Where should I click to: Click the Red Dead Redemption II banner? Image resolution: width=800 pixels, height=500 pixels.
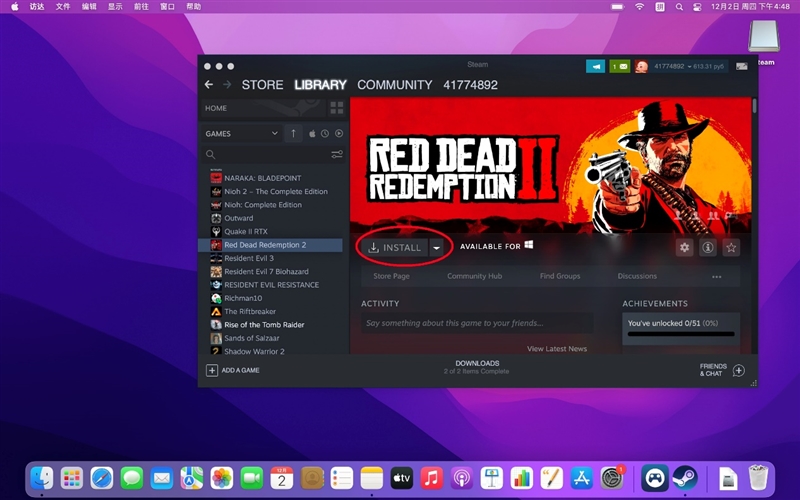[x=551, y=166]
